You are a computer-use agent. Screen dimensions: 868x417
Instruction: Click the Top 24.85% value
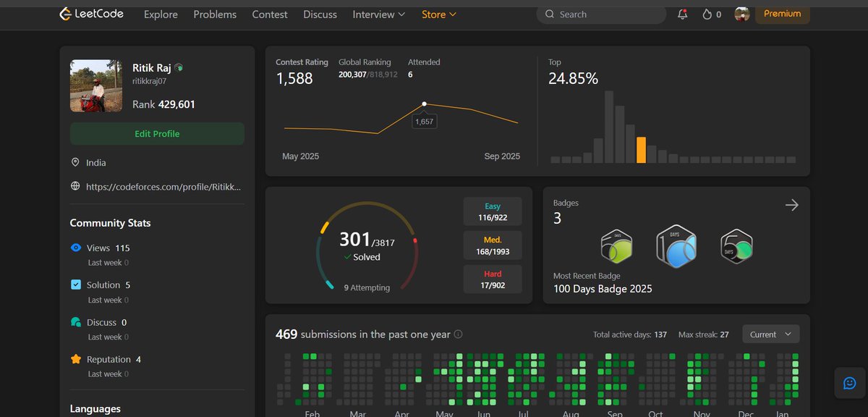[573, 78]
